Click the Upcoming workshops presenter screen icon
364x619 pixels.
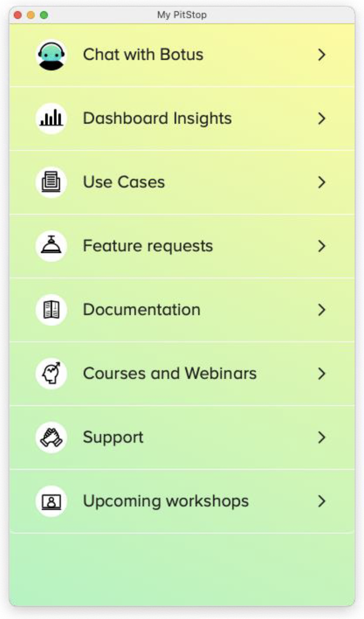coord(51,501)
